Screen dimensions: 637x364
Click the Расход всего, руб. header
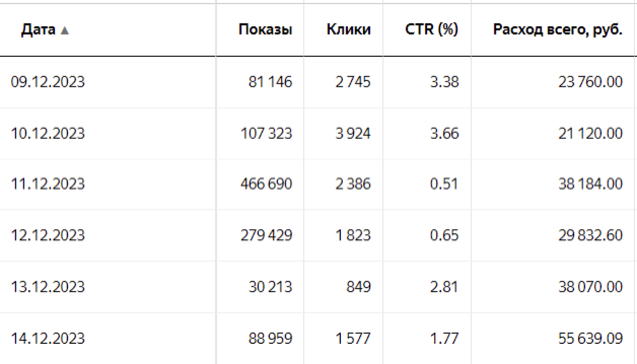[x=557, y=30]
